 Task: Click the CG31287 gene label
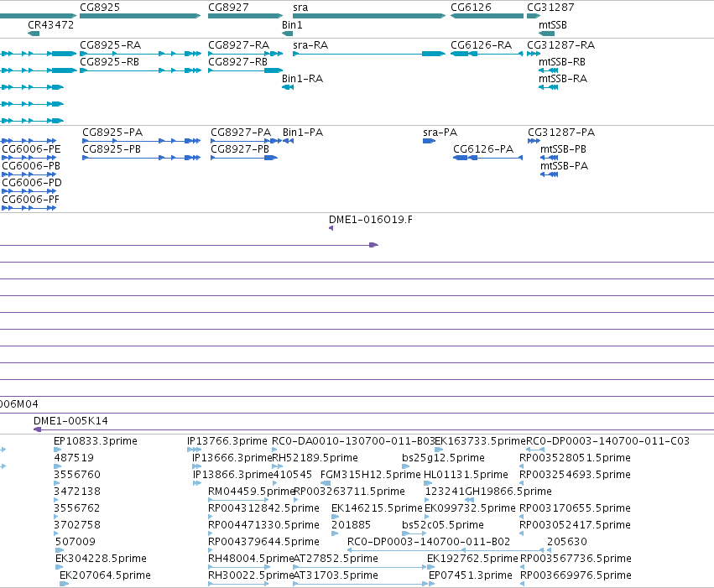(550, 8)
